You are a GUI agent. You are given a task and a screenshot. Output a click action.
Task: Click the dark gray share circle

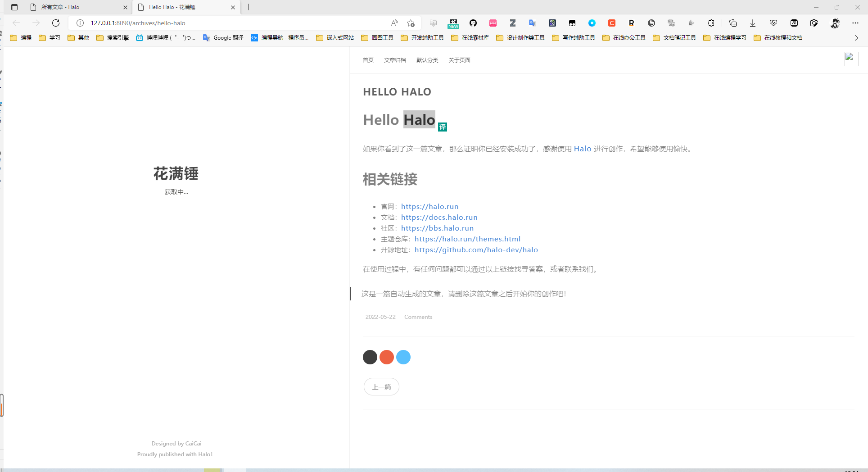click(370, 357)
